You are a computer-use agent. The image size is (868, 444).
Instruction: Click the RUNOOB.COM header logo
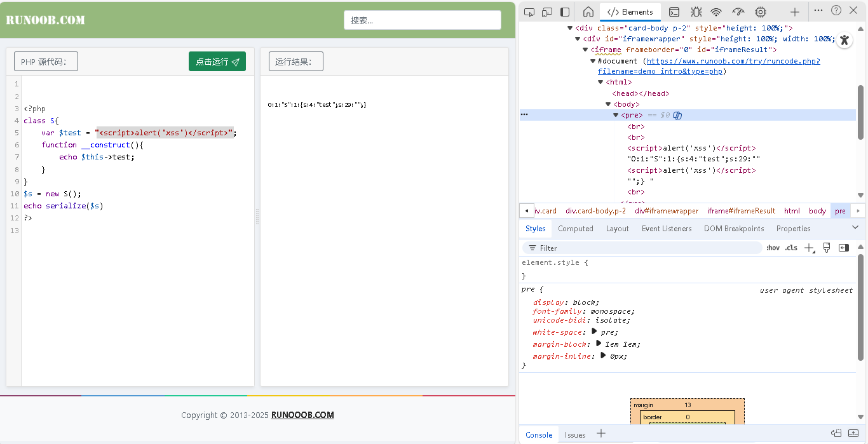(x=46, y=20)
